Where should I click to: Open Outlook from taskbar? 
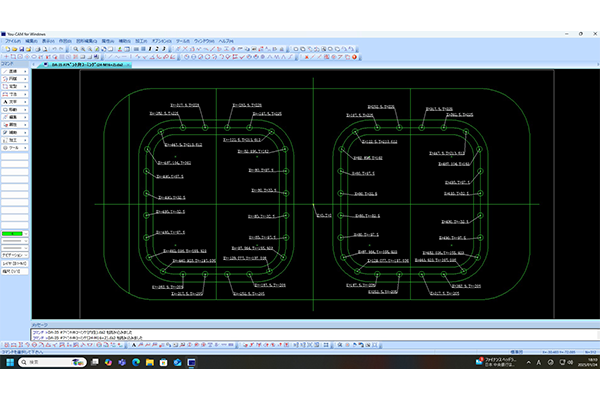(x=177, y=362)
